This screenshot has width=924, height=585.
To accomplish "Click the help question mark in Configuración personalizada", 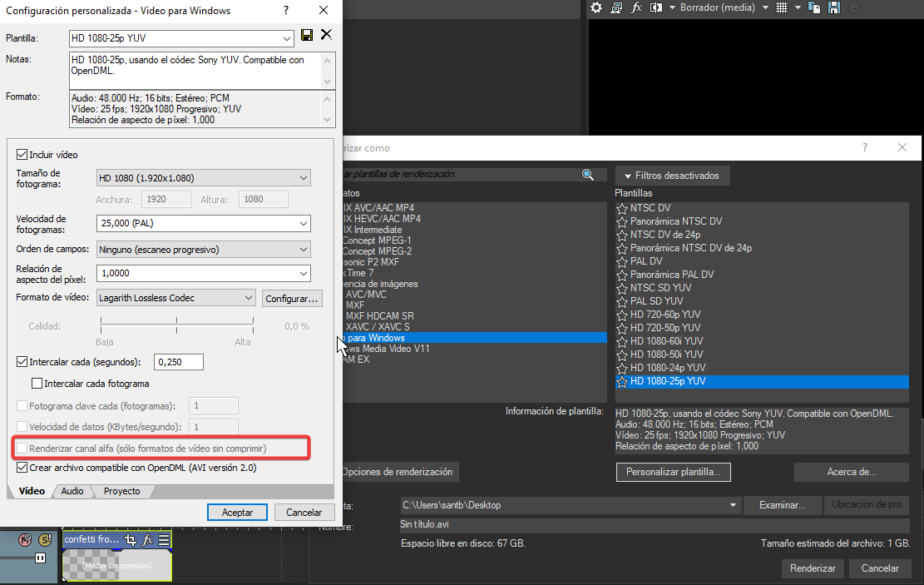I will [x=286, y=10].
